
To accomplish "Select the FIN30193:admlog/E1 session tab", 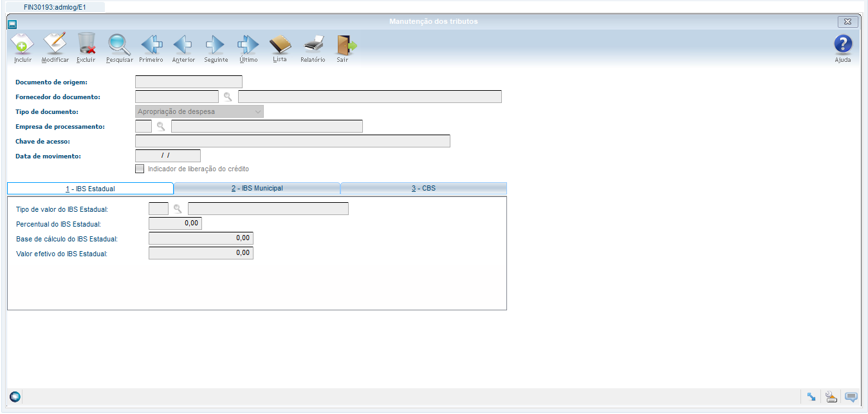I will click(x=55, y=7).
